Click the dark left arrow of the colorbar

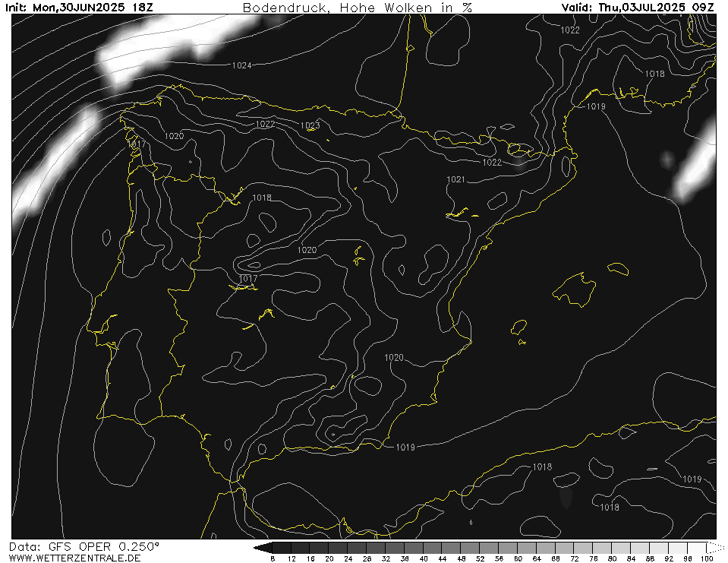tap(263, 548)
